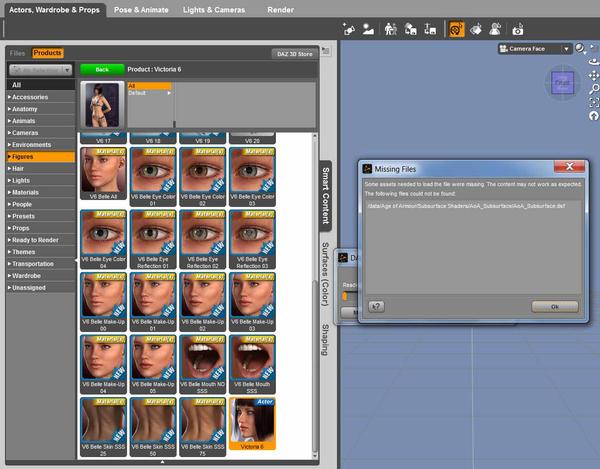The image size is (600, 469).
Task: Switch to Actors, Wardrobe & Props tab
Action: [x=54, y=10]
